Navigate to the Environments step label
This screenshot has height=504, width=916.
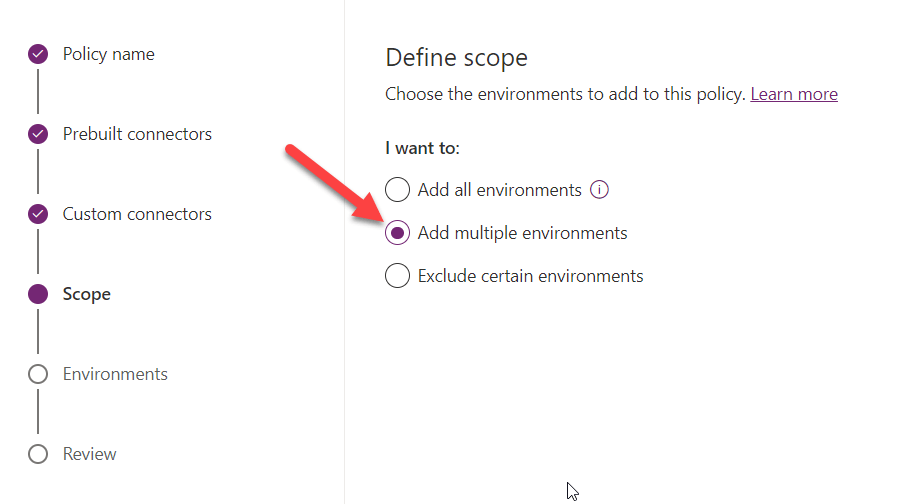pos(115,374)
